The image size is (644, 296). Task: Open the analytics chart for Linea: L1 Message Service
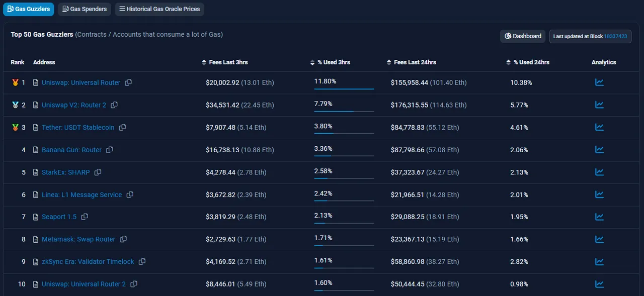coord(599,194)
